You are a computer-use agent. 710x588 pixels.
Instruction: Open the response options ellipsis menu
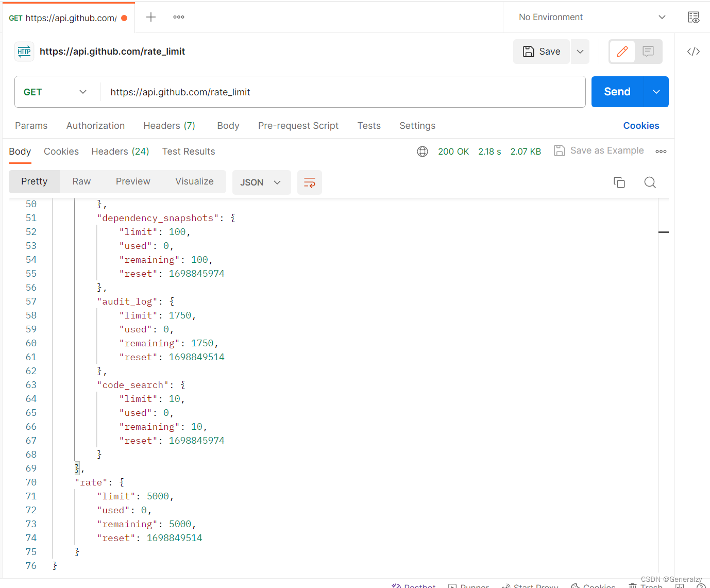pos(661,152)
